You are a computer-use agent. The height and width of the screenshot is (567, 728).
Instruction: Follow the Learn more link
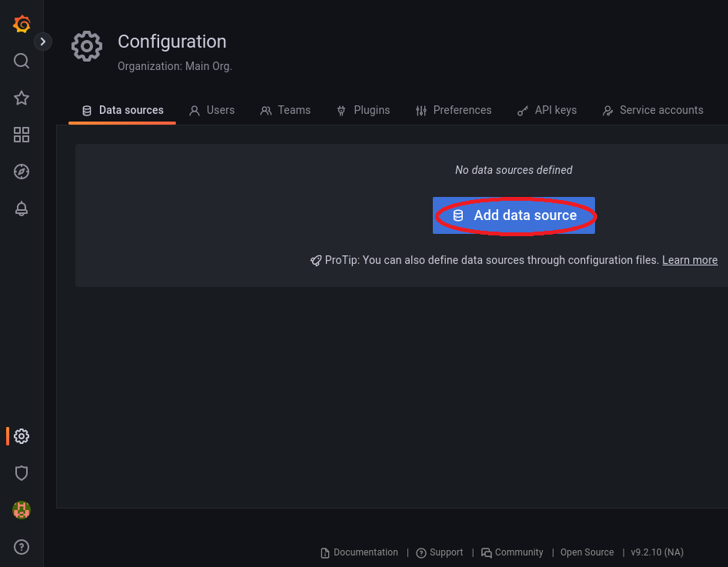[690, 260]
